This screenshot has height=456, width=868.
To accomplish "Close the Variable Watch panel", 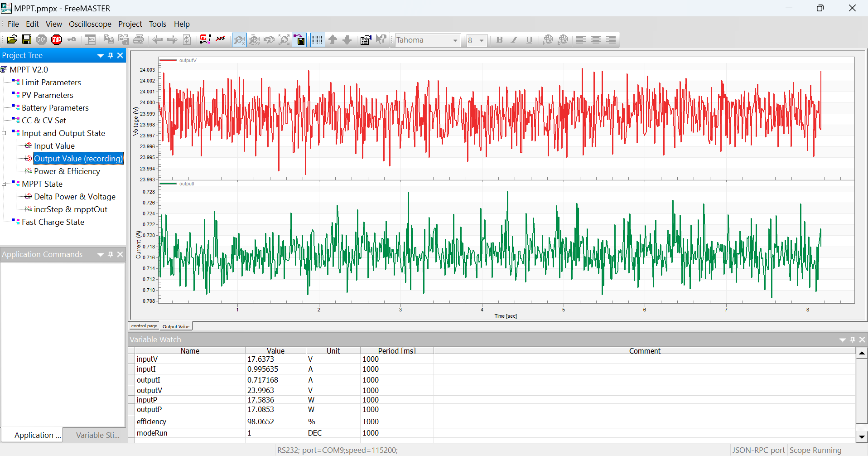I will pyautogui.click(x=862, y=340).
